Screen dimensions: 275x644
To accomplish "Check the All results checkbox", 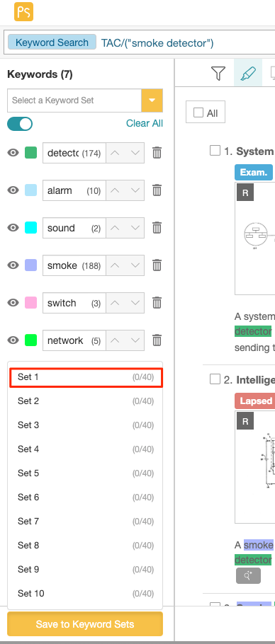I will pyautogui.click(x=198, y=113).
